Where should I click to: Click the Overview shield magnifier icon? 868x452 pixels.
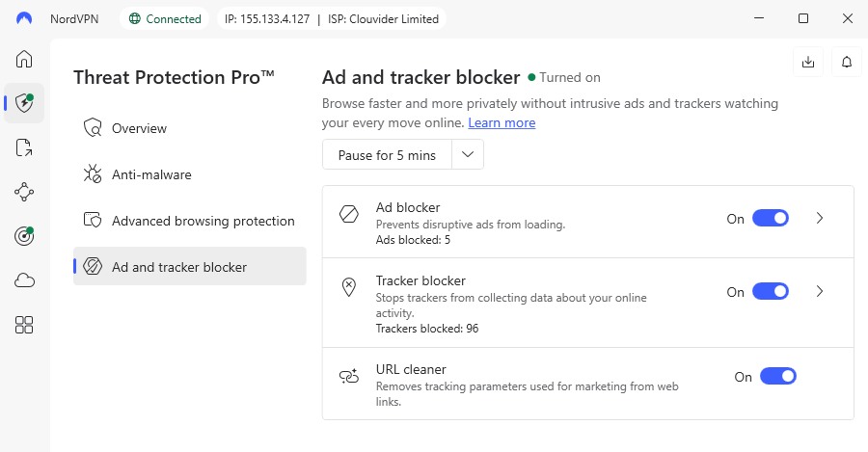coord(93,128)
